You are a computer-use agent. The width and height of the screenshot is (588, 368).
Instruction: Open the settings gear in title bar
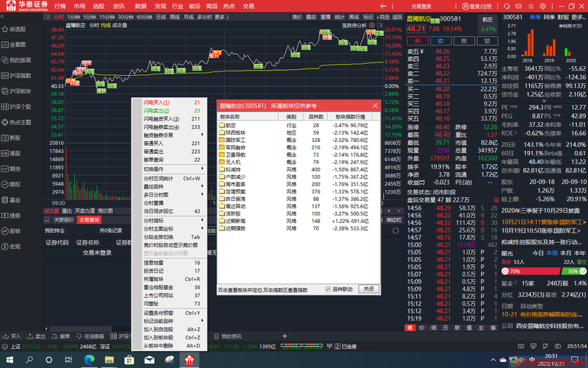coord(542,6)
